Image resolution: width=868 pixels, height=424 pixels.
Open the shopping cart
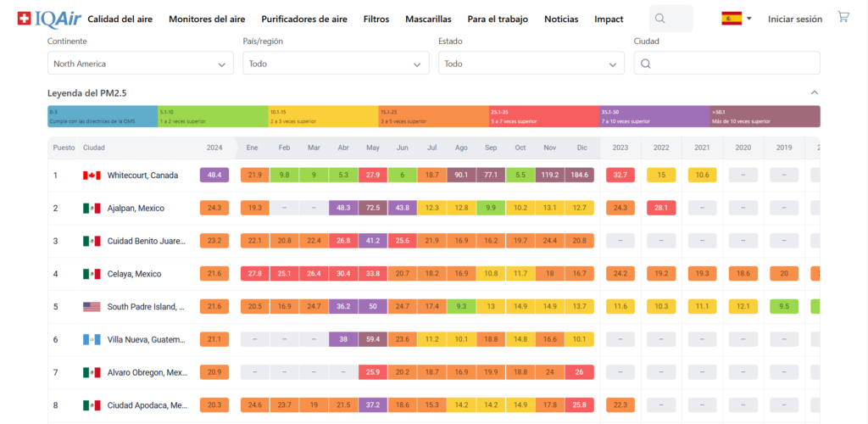(843, 17)
